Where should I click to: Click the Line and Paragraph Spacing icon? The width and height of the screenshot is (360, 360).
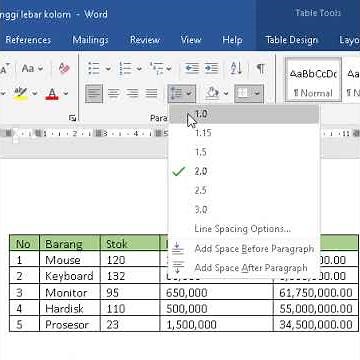point(177,93)
